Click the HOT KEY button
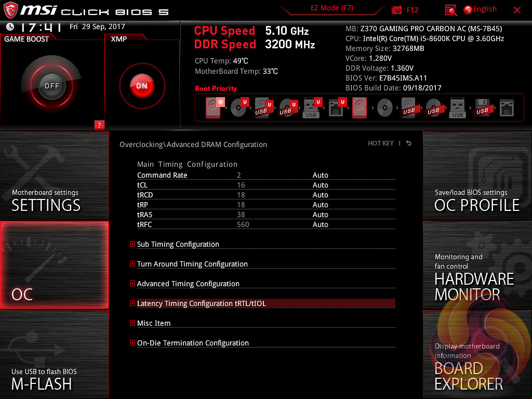The width and height of the screenshot is (532, 399). pyautogui.click(x=381, y=143)
